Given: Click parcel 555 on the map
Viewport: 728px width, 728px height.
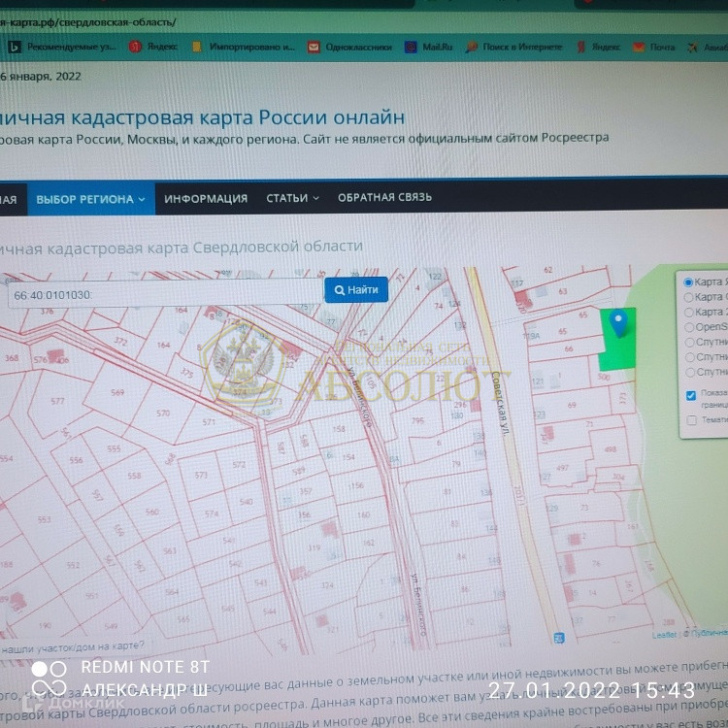Looking at the screenshot, I should pos(114,448).
